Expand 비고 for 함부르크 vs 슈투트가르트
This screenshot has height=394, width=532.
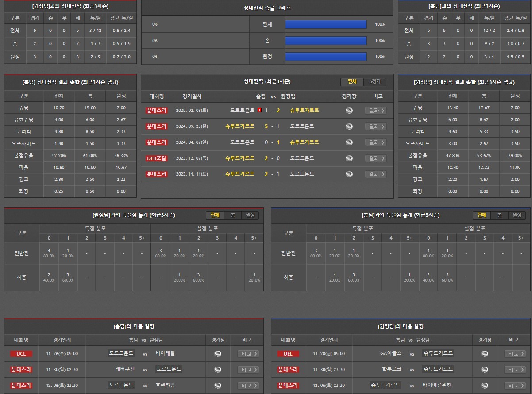coord(515,370)
